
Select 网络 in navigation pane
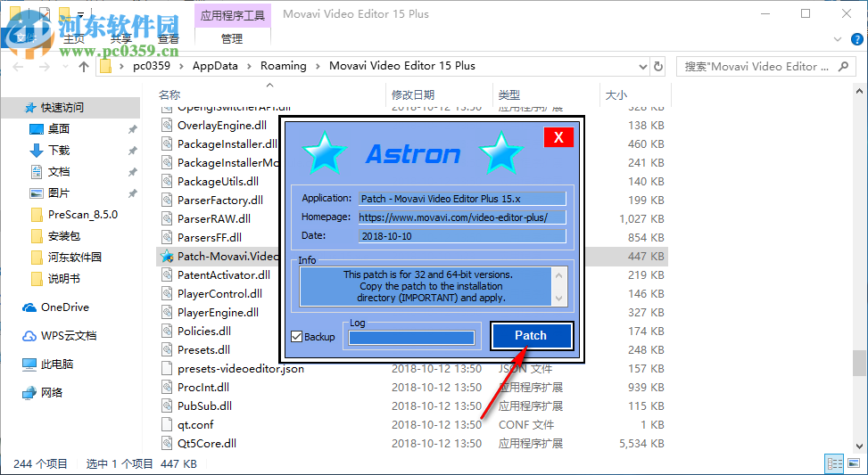coord(52,393)
